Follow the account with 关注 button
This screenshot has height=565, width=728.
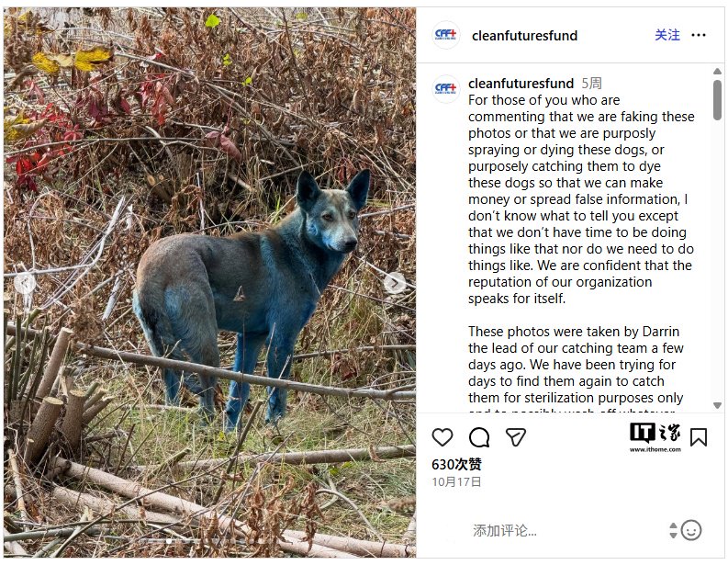(667, 35)
